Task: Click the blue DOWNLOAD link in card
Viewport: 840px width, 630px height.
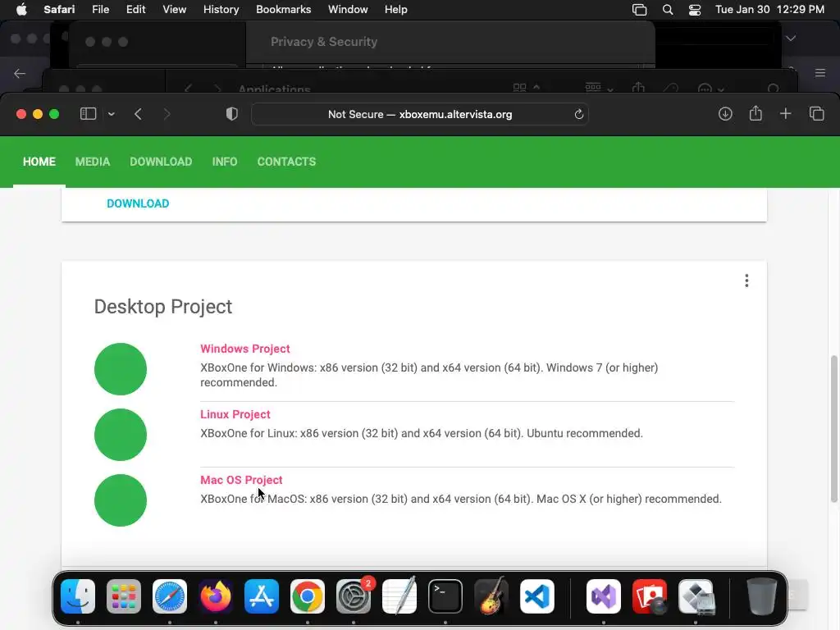Action: tap(138, 203)
